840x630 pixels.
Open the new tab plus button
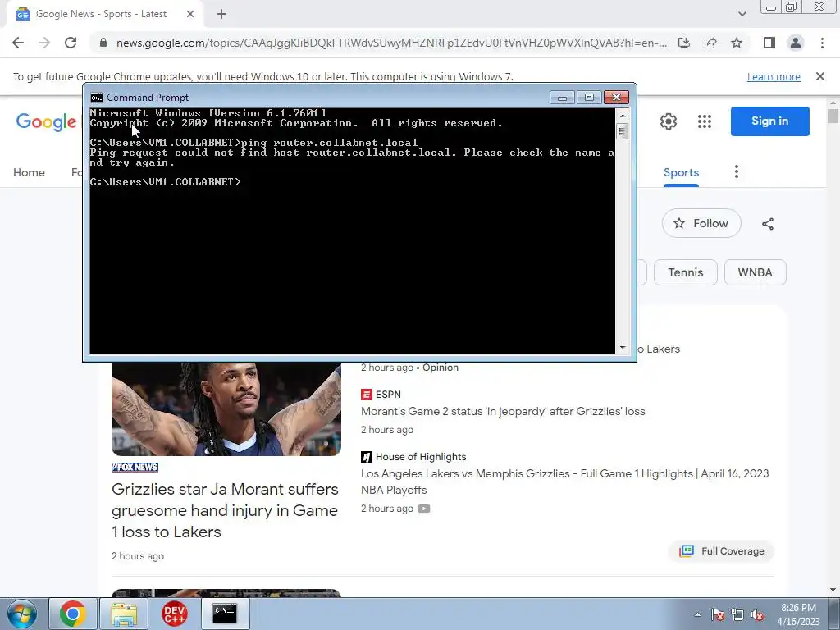click(221, 15)
